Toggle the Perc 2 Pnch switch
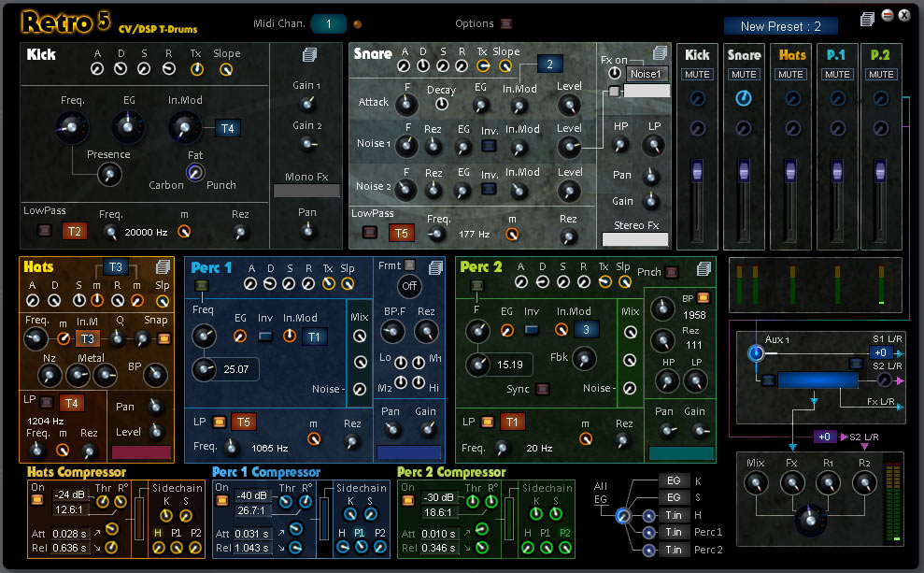The height and width of the screenshot is (573, 924). coord(671,272)
